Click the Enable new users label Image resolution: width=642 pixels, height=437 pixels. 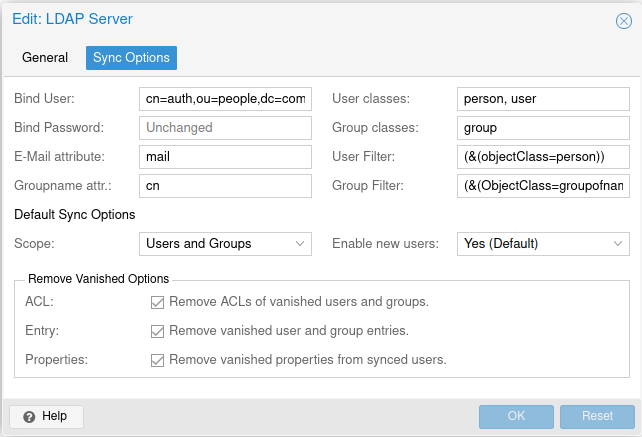[x=385, y=244]
